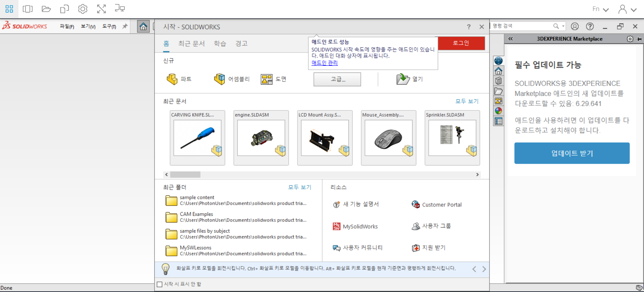Click the apps grid icon at top left
This screenshot has height=292, width=644.
tap(9, 9)
